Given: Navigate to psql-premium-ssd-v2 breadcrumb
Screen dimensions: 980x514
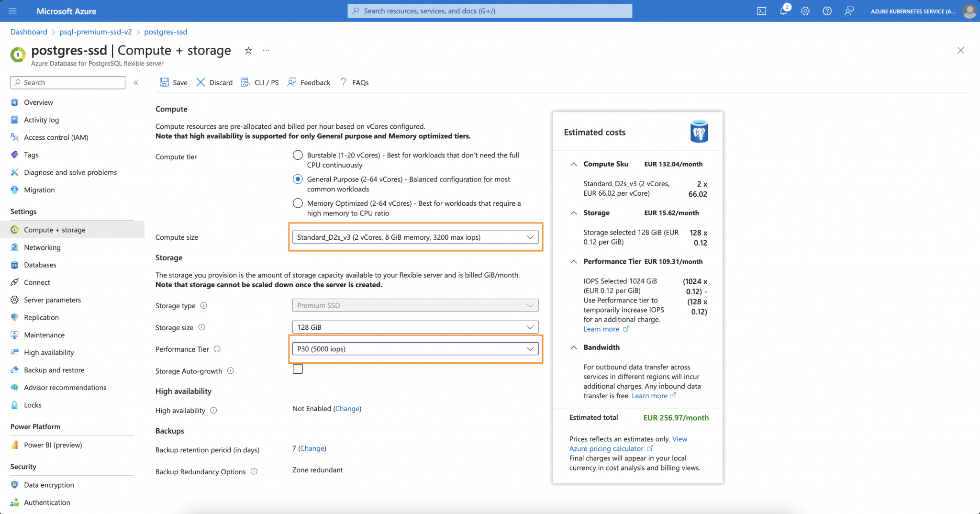Looking at the screenshot, I should pos(96,32).
